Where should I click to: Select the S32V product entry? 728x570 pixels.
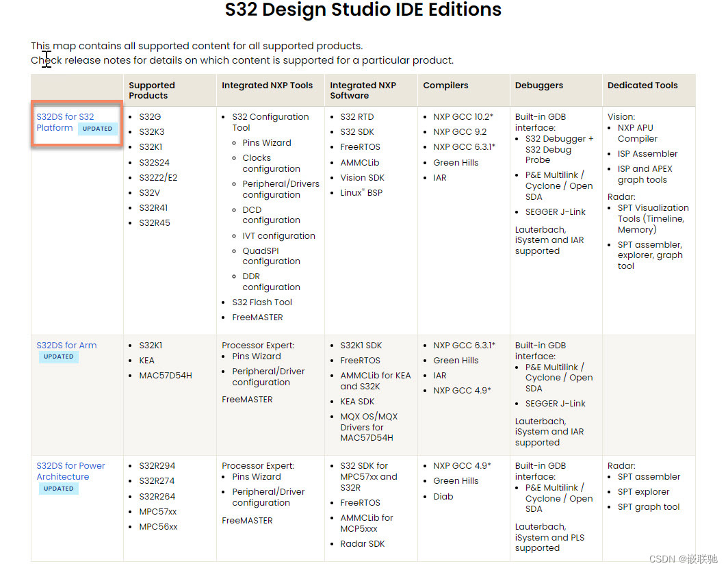point(149,193)
